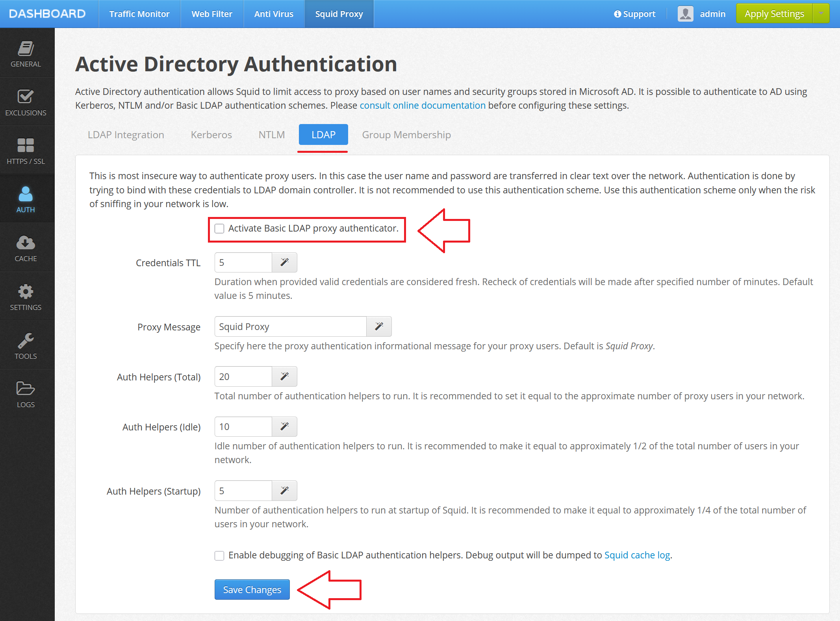Open the Cache section
This screenshot has height=621, width=840.
pyautogui.click(x=26, y=248)
